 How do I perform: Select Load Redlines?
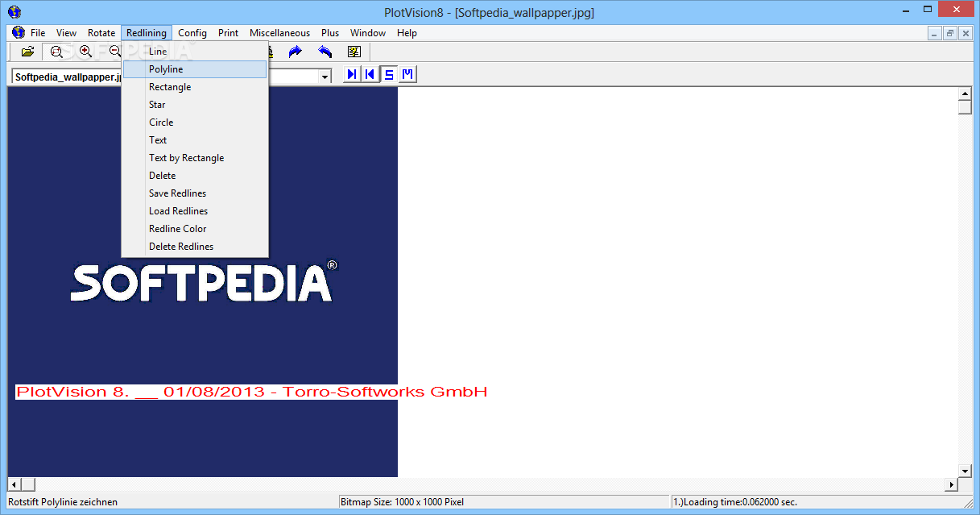(x=195, y=211)
